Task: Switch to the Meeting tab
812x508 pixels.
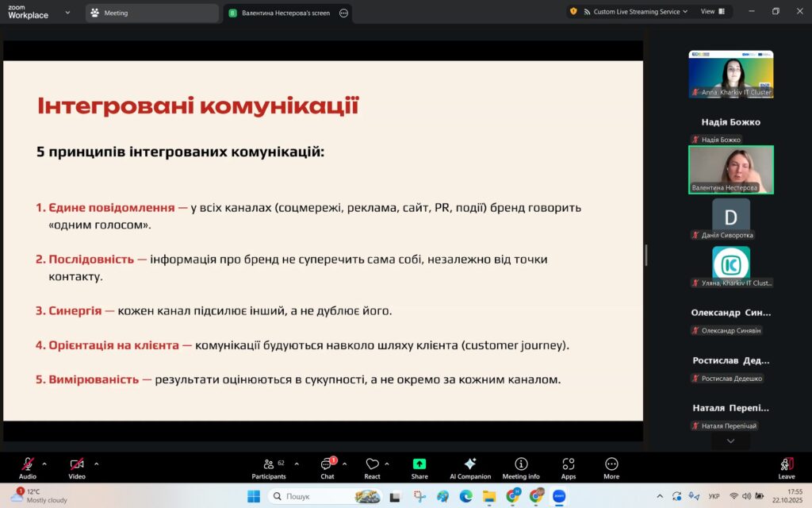Action: [x=151, y=13]
